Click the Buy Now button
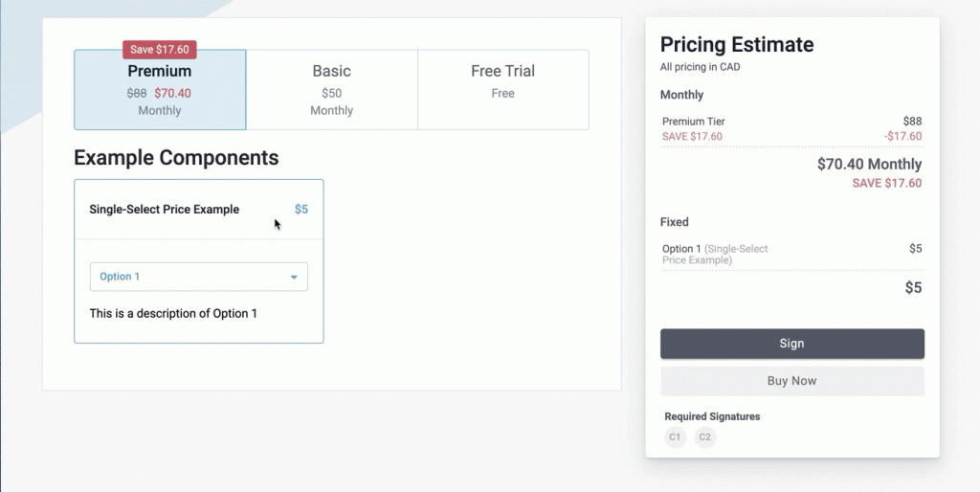Image resolution: width=980 pixels, height=492 pixels. [791, 381]
